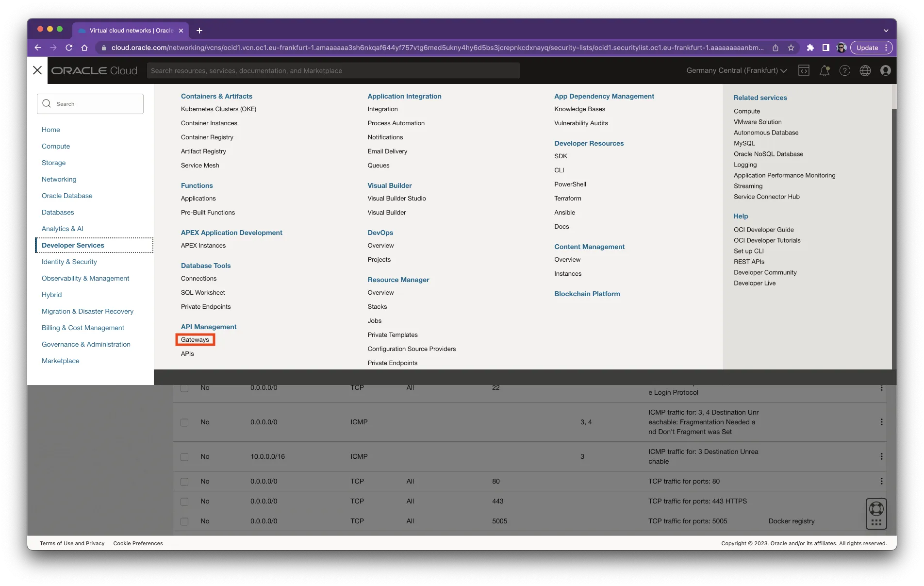
Task: Open Identity & Security menu category
Action: point(69,262)
